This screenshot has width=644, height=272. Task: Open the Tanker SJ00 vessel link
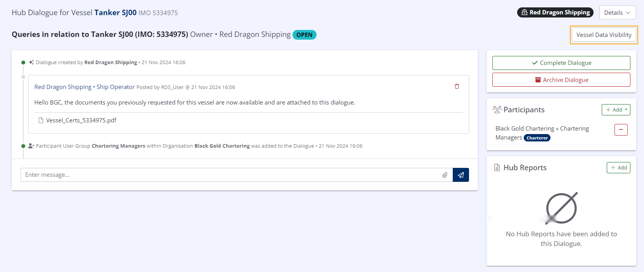click(x=115, y=13)
